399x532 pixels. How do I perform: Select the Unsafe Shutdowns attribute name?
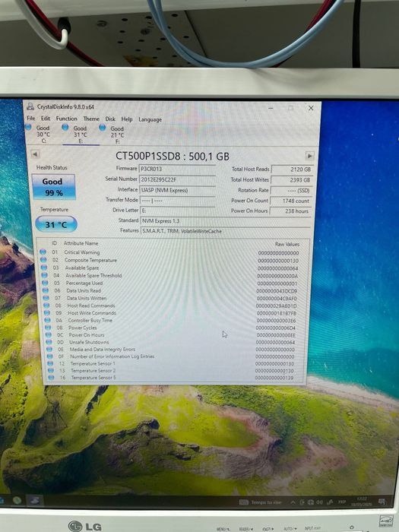[89, 342]
